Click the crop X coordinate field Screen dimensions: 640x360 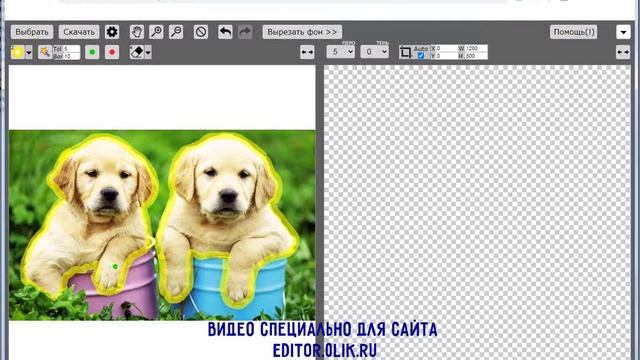click(x=447, y=49)
